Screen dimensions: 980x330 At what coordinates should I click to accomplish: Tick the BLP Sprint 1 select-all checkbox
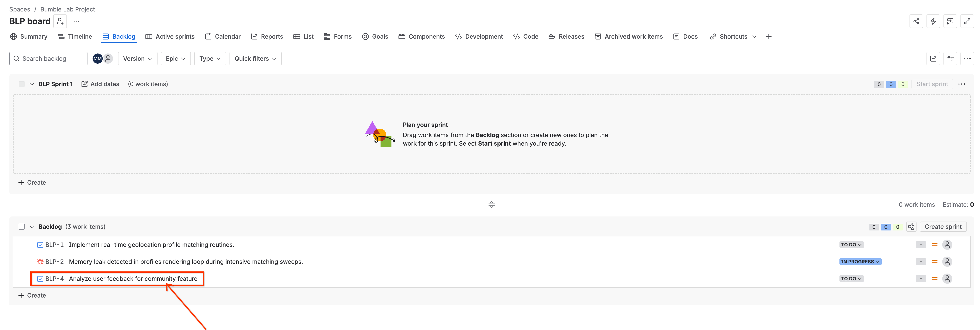pos(22,84)
